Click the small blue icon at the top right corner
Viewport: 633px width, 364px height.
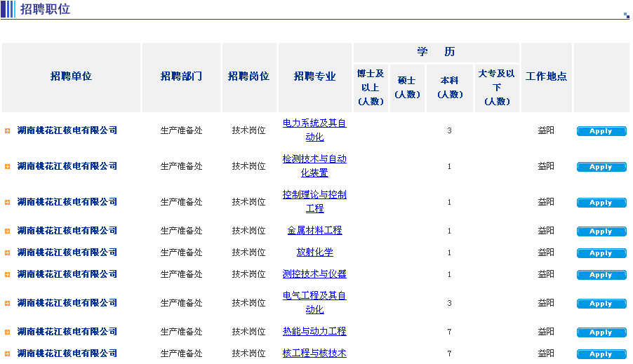(x=626, y=15)
